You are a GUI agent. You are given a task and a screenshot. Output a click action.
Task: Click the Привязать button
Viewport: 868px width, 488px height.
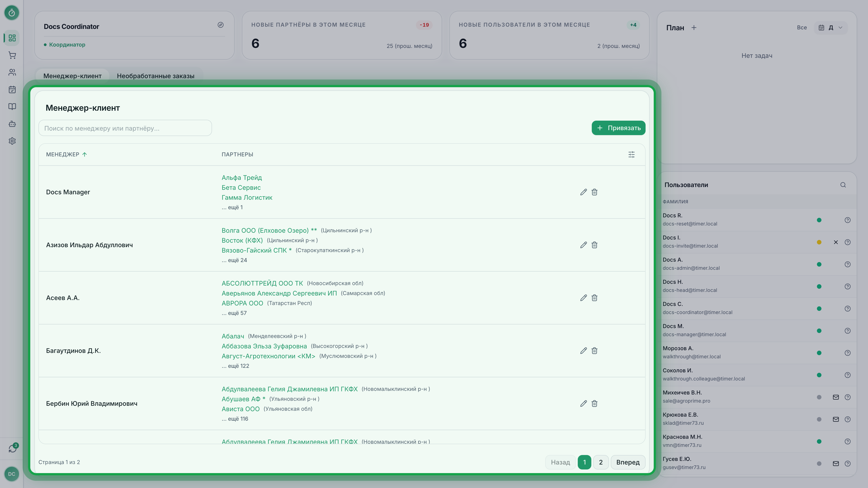click(618, 128)
